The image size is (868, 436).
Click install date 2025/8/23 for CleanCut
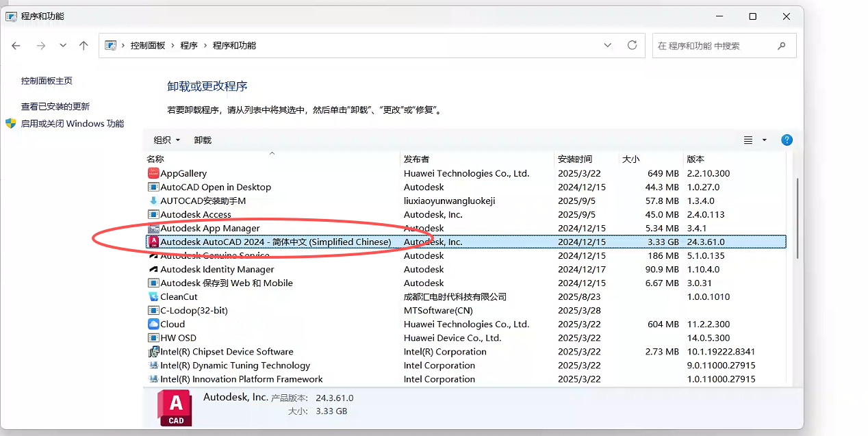coord(579,296)
